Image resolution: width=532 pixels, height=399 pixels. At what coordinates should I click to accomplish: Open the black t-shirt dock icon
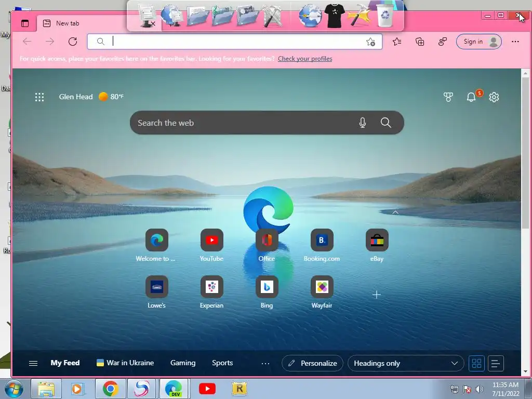(x=335, y=15)
